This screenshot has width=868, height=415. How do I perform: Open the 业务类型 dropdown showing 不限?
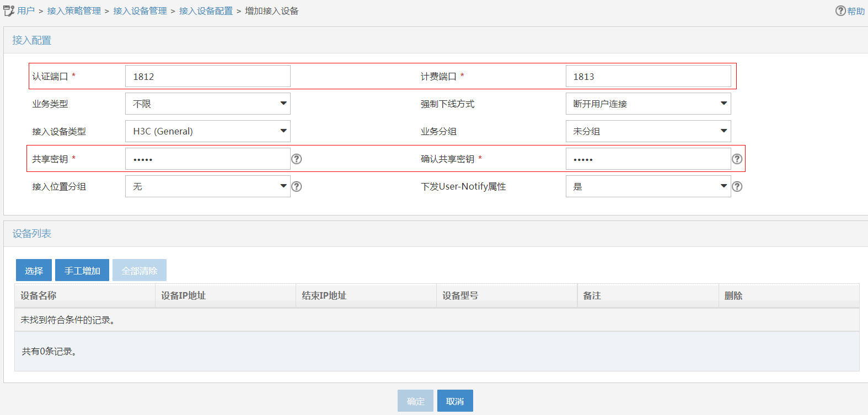click(x=208, y=104)
